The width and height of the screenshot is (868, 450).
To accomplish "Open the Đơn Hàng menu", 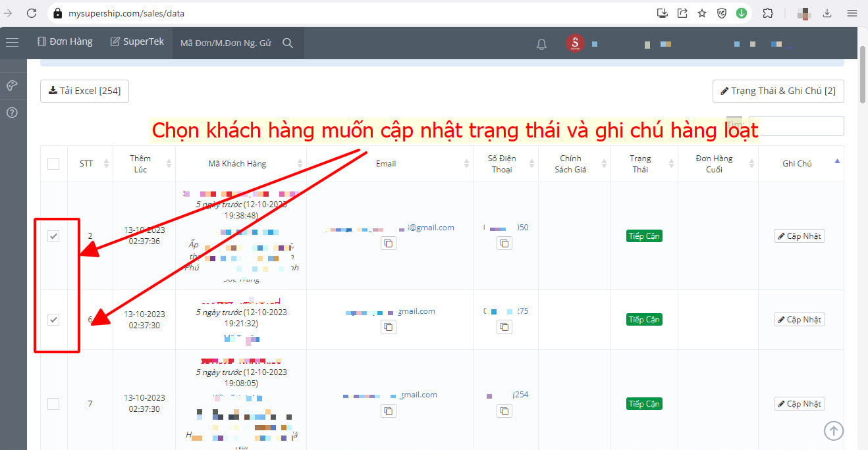I will [65, 41].
